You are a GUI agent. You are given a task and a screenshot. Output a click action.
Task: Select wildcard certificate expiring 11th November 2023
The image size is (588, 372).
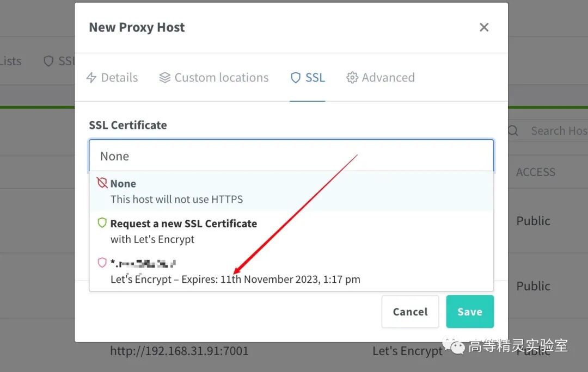coord(291,271)
